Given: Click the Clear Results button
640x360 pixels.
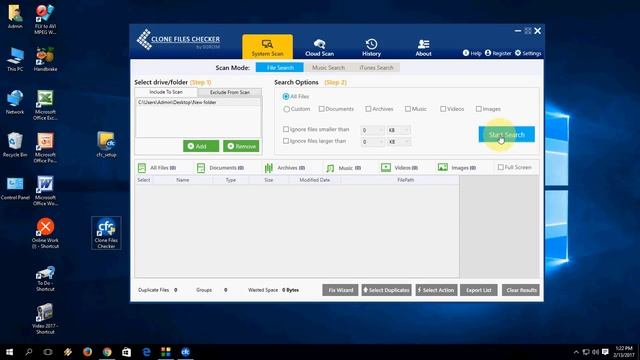Looking at the screenshot, I should pos(521,290).
